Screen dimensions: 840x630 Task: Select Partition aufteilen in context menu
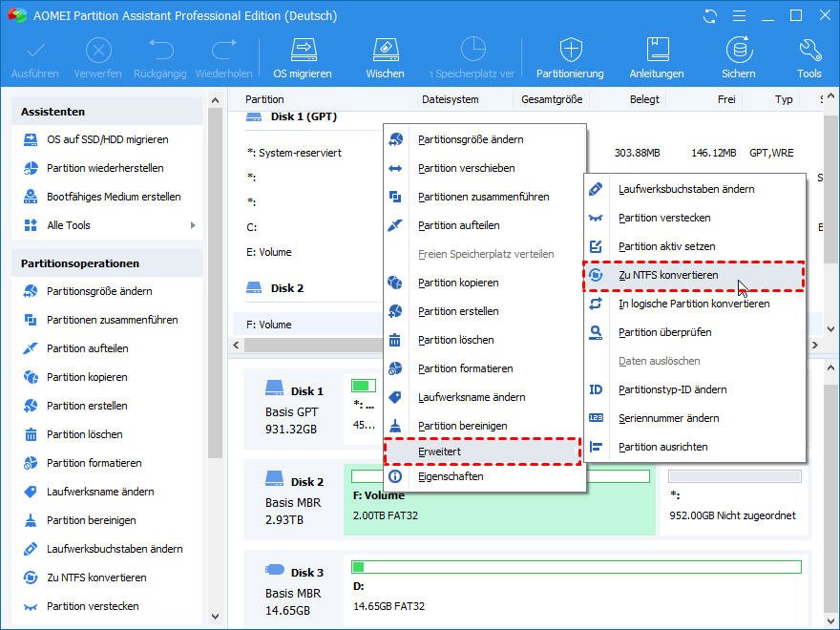tap(485, 225)
